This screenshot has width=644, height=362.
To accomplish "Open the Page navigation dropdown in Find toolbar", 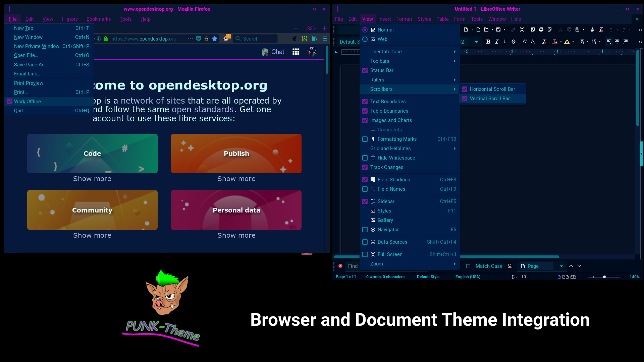I will pos(561,266).
